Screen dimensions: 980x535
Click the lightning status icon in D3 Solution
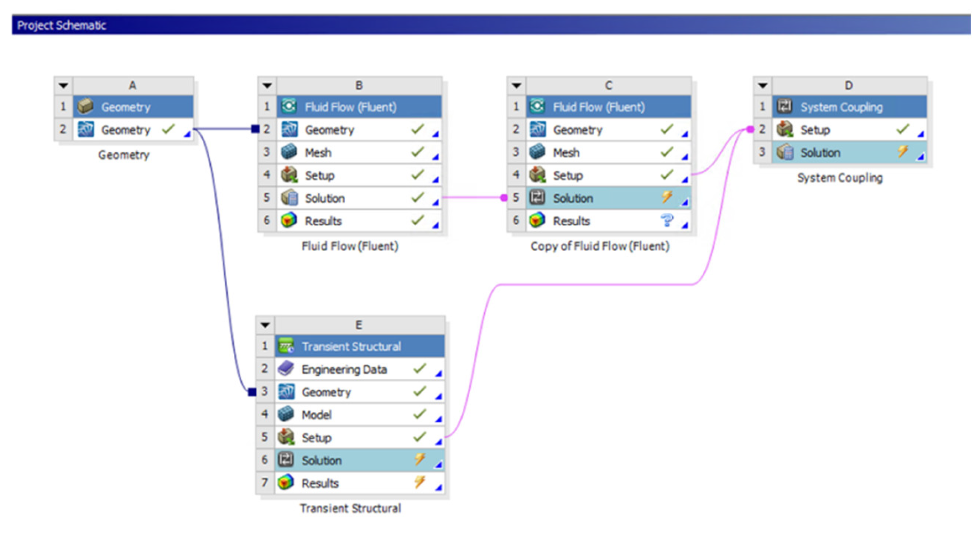click(x=902, y=151)
